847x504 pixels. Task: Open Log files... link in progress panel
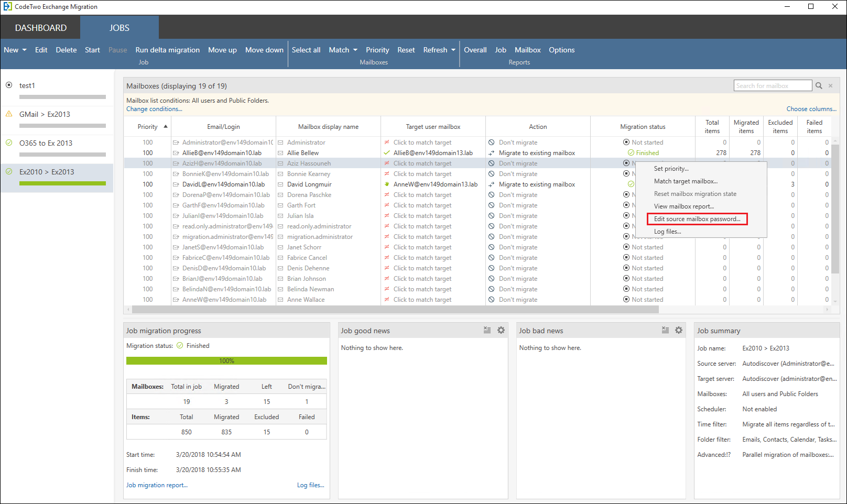311,485
